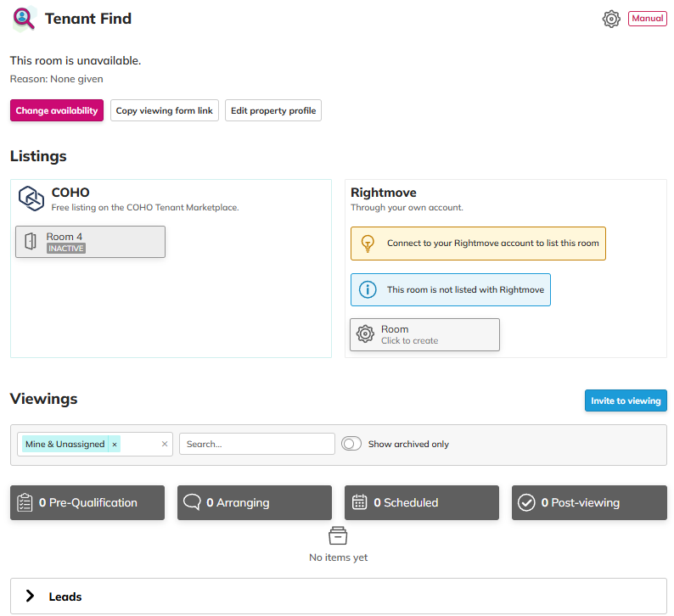
Task: Expand the Leads section chevron
Action: tap(30, 596)
